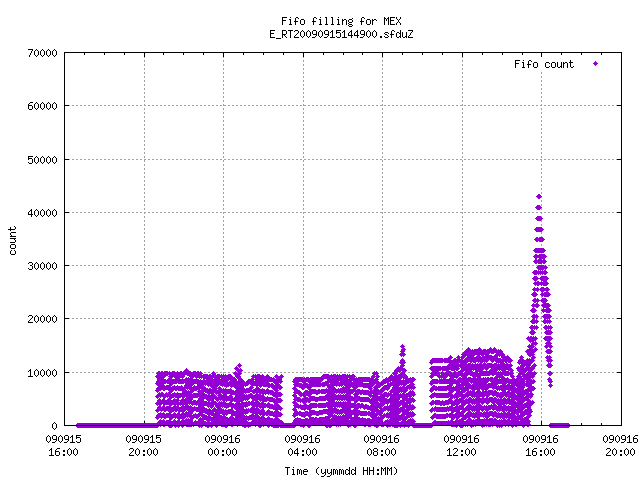The width and height of the screenshot is (640, 480).
Task: Click the purple diamond legend marker
Action: [x=596, y=64]
